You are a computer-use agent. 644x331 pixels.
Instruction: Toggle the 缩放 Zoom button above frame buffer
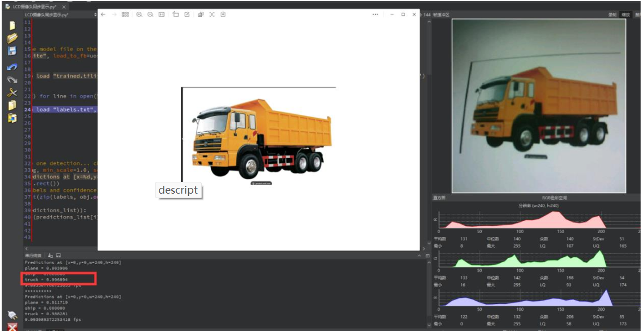pos(625,15)
